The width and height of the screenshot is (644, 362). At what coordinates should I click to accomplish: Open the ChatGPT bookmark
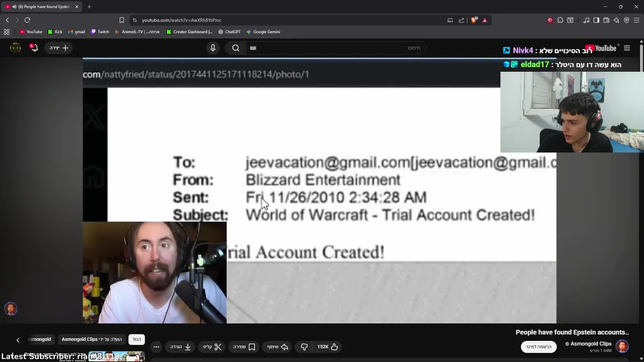pyautogui.click(x=229, y=32)
